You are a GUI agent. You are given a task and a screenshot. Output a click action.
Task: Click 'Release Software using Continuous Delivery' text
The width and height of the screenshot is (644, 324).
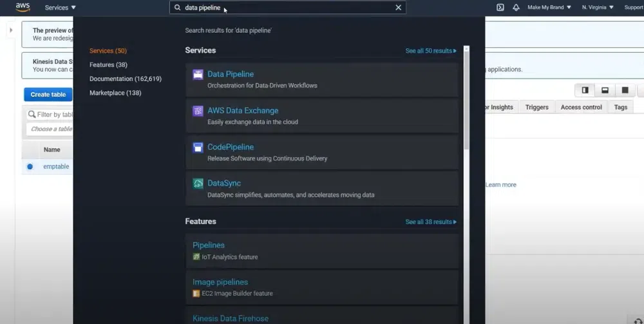click(267, 158)
